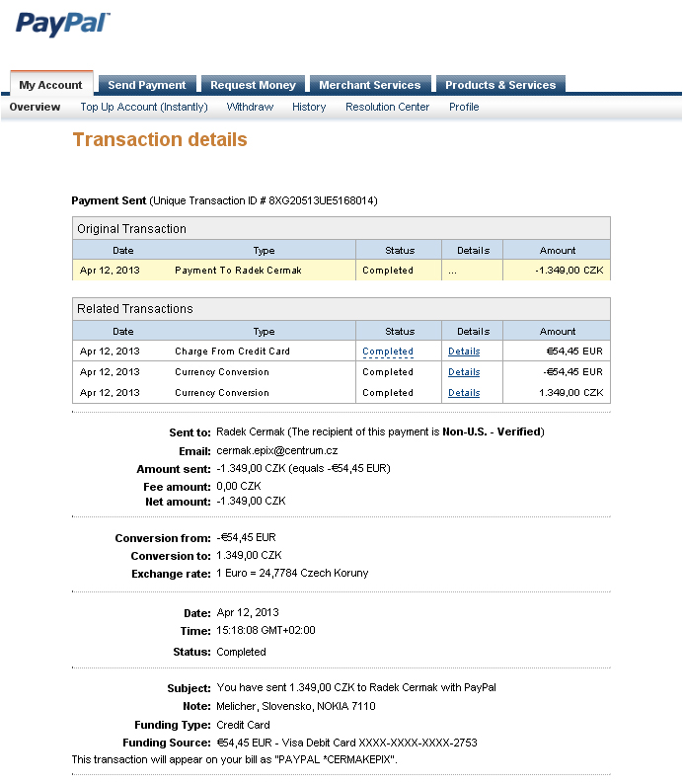This screenshot has height=784, width=683.
Task: View Details for -€54,45 EUR currency conversion
Action: [x=464, y=372]
